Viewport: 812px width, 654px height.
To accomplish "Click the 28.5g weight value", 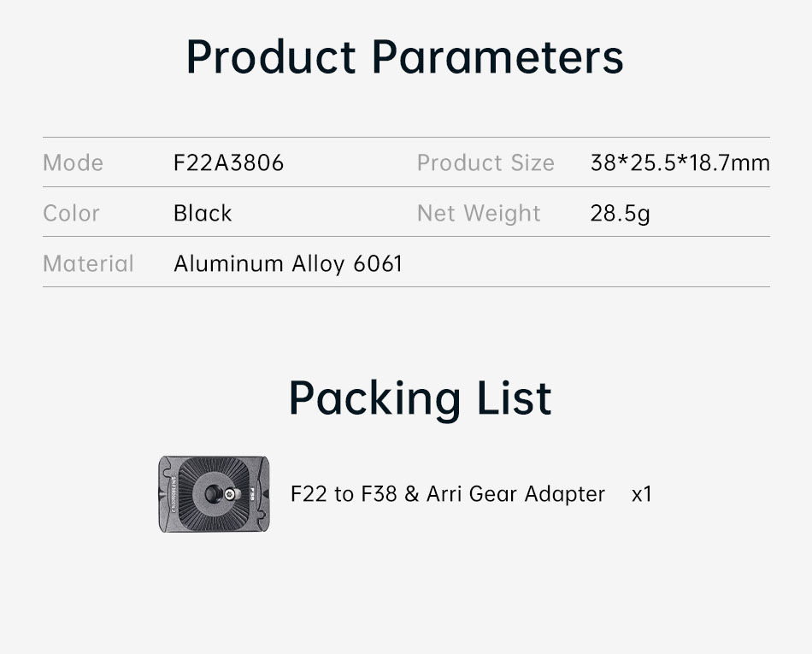I will tap(620, 213).
